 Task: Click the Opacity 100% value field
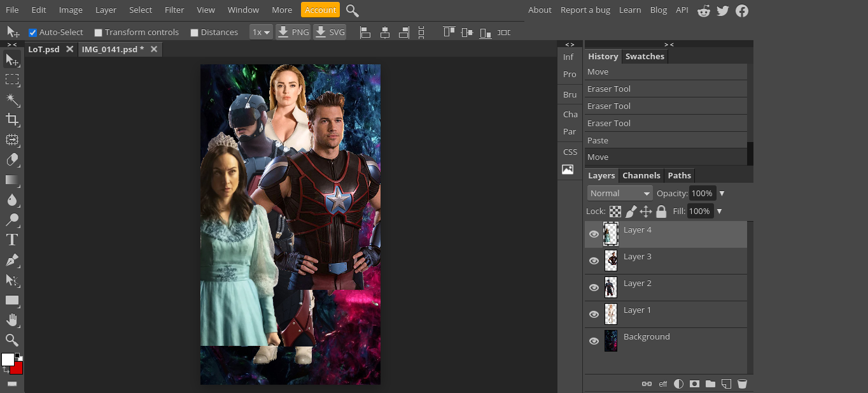point(702,194)
